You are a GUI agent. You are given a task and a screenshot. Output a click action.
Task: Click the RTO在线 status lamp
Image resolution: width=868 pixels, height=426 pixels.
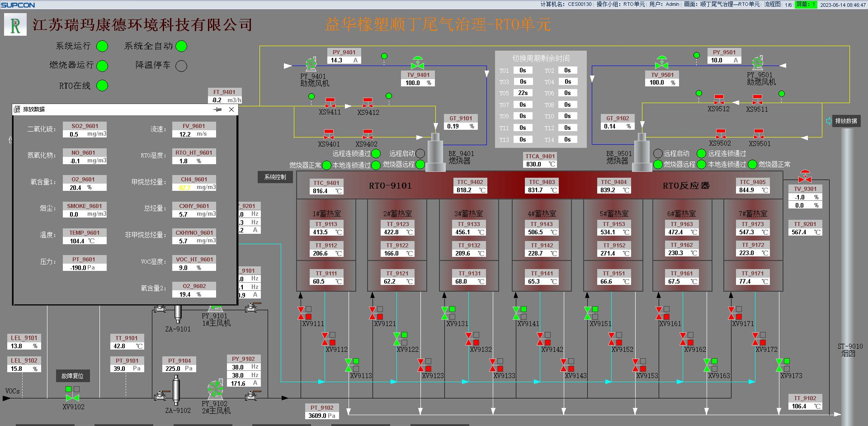click(103, 85)
